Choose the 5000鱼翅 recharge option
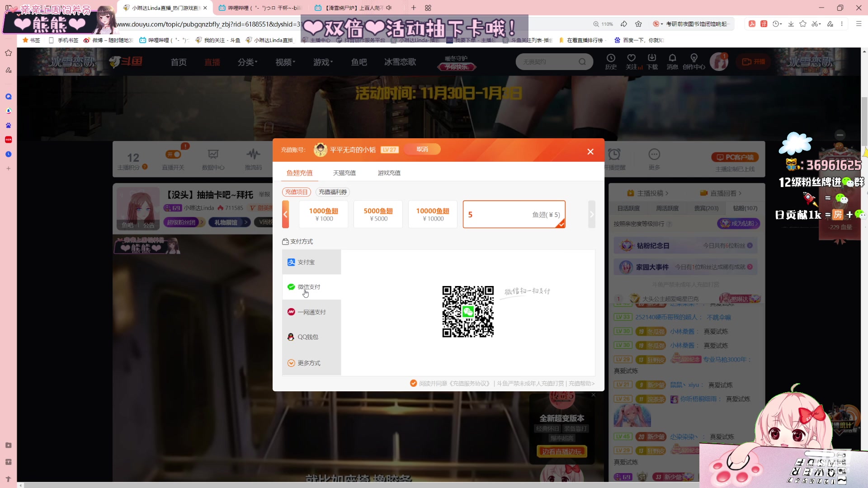Viewport: 868px width, 488px height. [x=378, y=214]
